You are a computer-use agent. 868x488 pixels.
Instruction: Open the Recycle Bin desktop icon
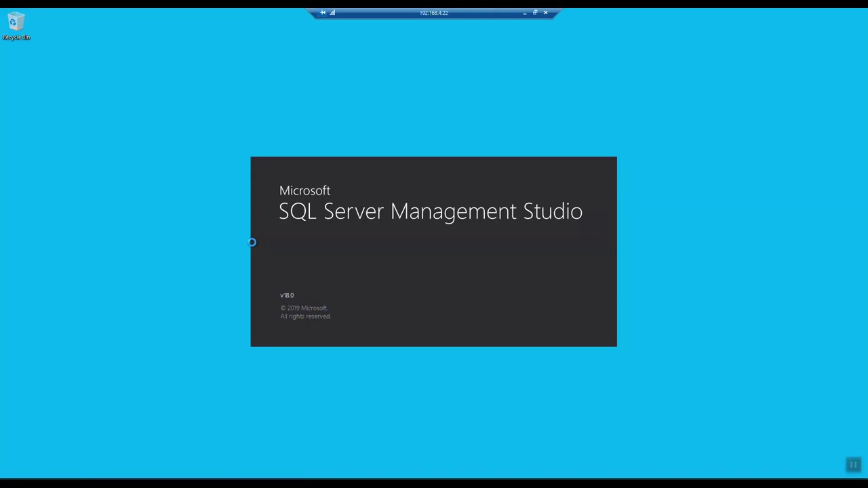pyautogui.click(x=15, y=26)
